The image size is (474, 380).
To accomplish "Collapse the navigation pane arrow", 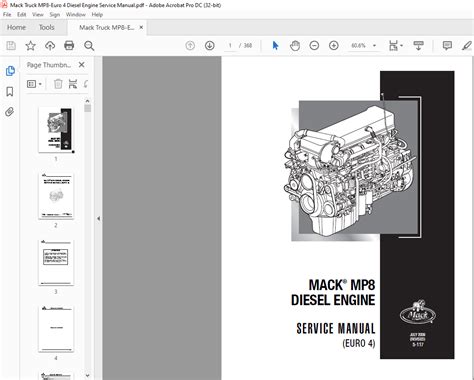I will pyautogui.click(x=98, y=218).
